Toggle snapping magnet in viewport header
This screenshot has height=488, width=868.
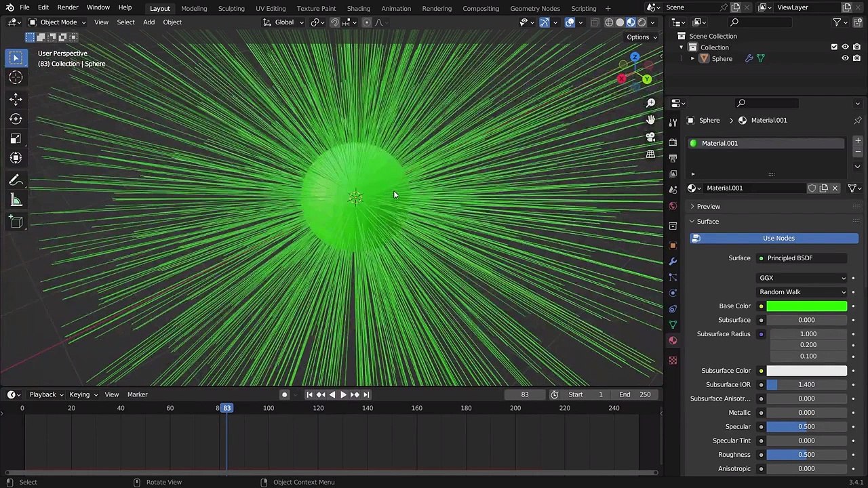point(335,22)
